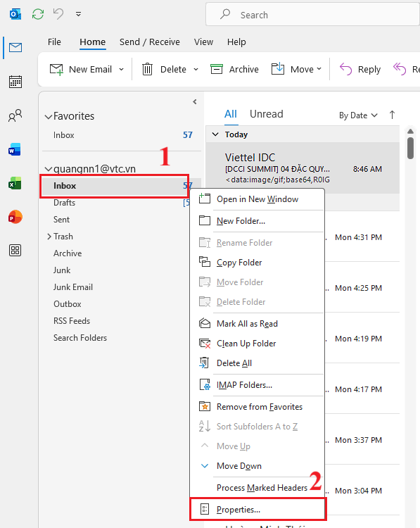Select the Sent folder
Image resolution: width=420 pixels, height=528 pixels.
61,220
